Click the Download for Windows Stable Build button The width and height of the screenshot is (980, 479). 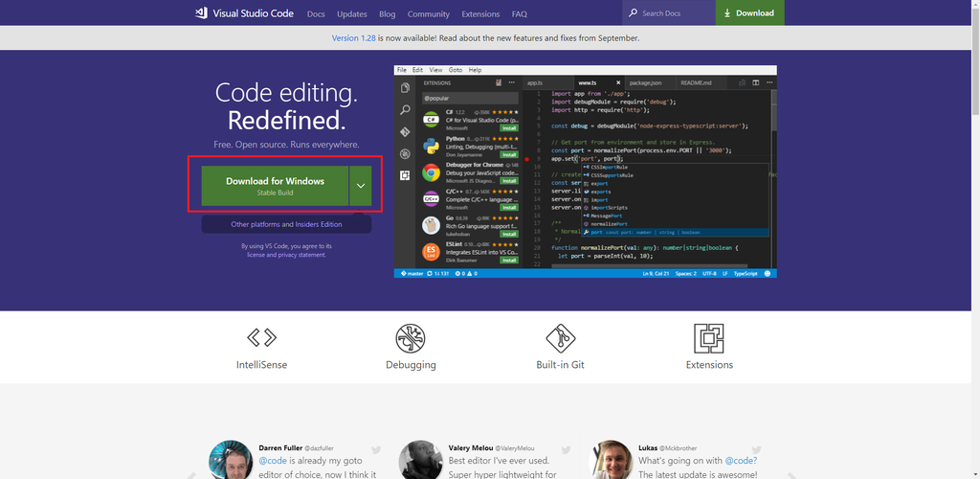[275, 186]
